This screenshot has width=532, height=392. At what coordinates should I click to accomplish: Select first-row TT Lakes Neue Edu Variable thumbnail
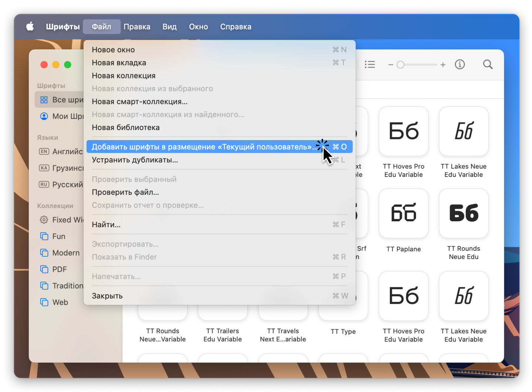pyautogui.click(x=464, y=131)
